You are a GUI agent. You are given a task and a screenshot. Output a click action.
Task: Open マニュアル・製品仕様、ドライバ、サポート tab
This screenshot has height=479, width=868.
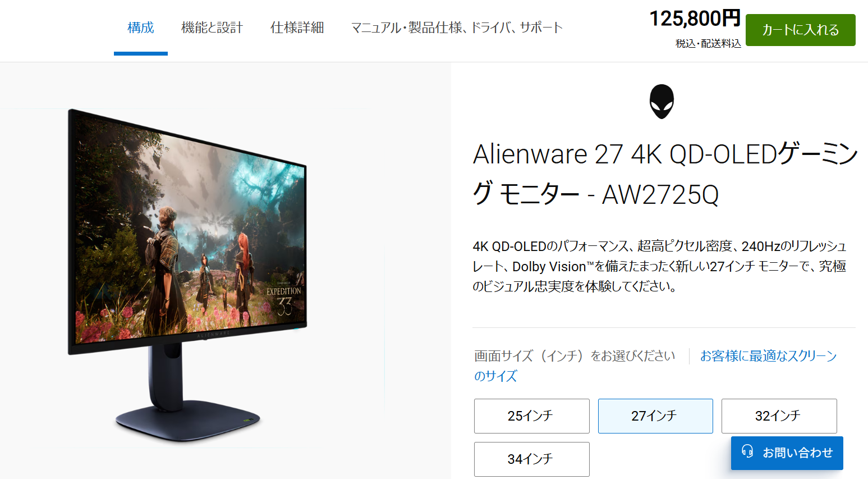click(x=457, y=28)
